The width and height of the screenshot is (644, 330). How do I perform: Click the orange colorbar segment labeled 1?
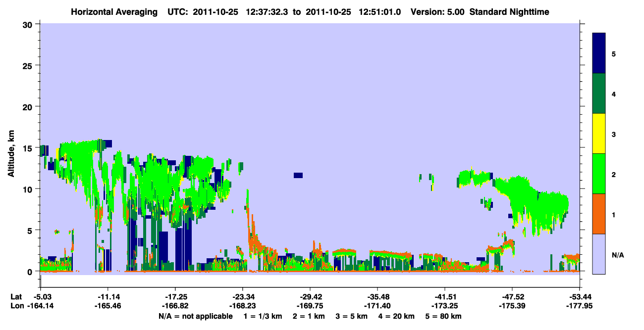point(599,214)
